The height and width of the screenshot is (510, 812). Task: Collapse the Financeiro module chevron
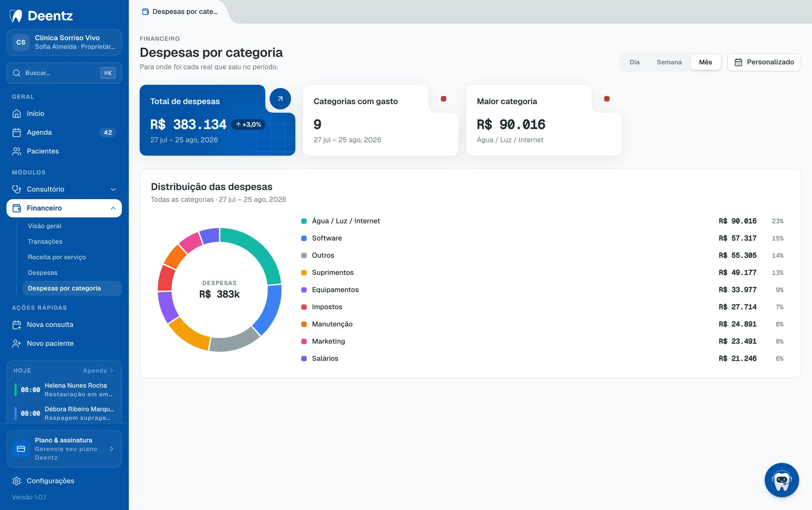coord(113,208)
